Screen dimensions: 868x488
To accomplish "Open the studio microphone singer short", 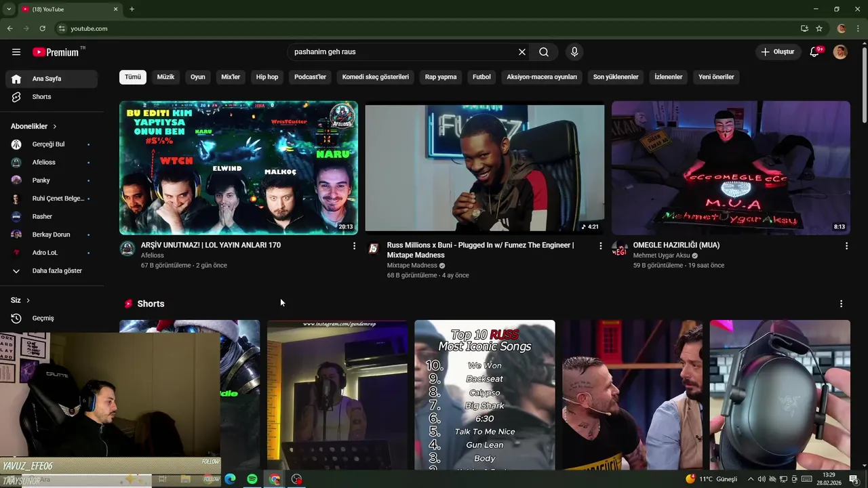I will pos(337,395).
